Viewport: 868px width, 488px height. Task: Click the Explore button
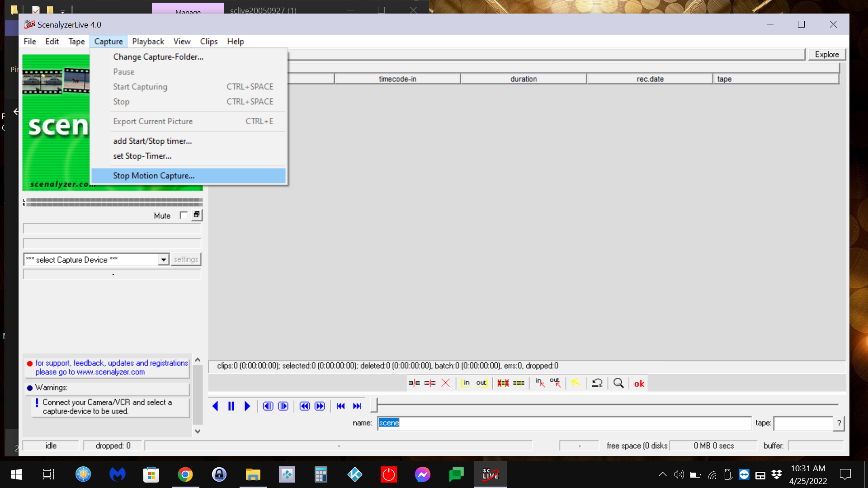(x=827, y=55)
